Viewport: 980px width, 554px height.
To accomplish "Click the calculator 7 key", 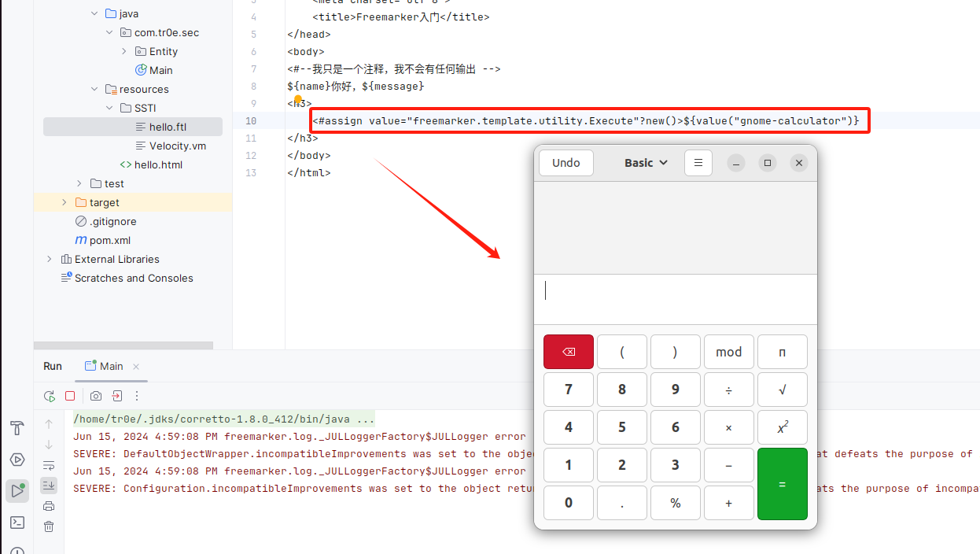I will point(569,390).
